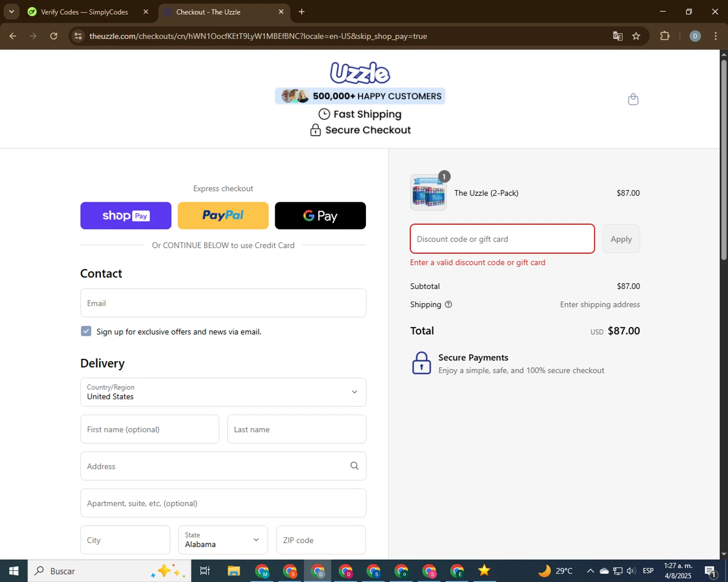
Task: Open File Explorer from the taskbar
Action: pos(234,571)
